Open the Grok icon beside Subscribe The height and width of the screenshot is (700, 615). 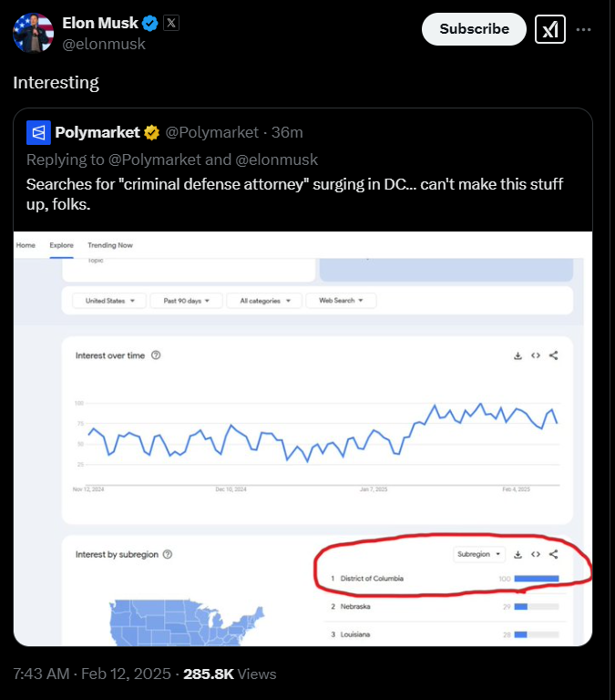tap(549, 29)
